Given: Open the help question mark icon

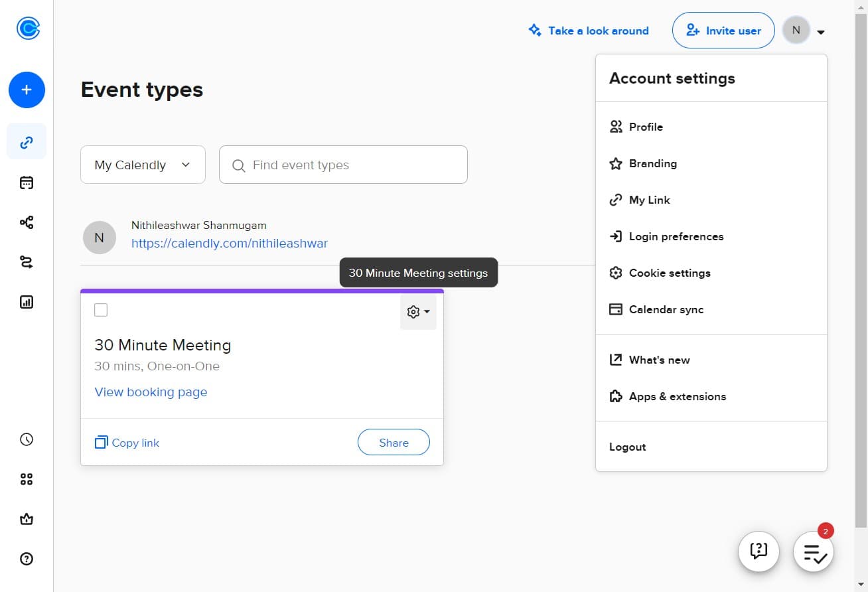Looking at the screenshot, I should (x=27, y=559).
